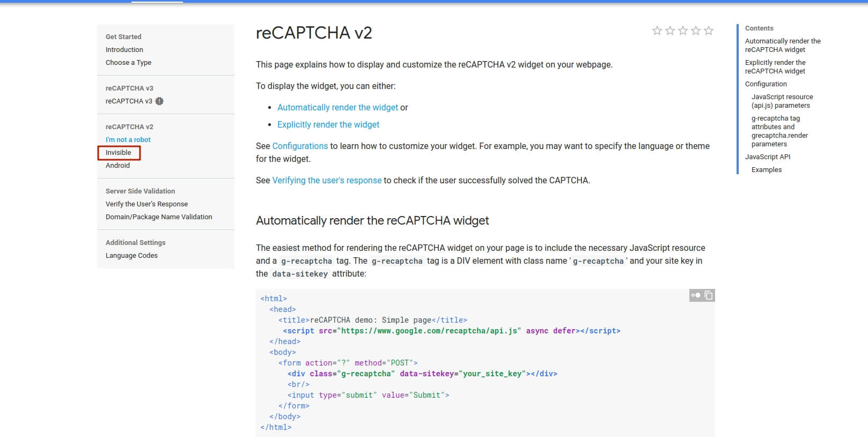Rate the page two stars
This screenshot has width=868, height=439.
point(670,31)
